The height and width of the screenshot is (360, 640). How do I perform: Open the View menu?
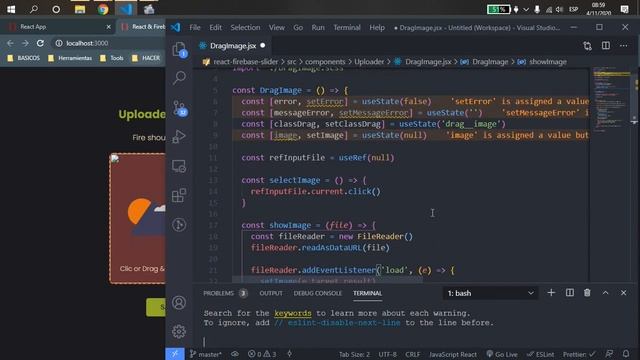click(x=276, y=27)
